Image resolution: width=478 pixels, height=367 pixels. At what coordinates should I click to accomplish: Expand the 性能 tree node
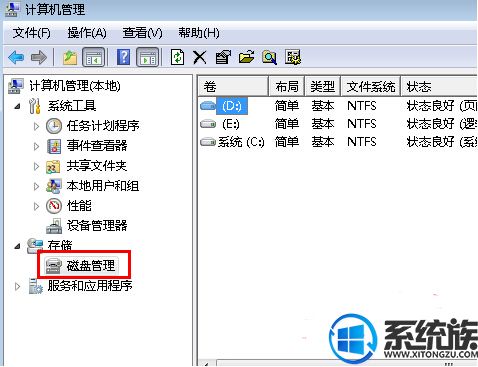[36, 206]
